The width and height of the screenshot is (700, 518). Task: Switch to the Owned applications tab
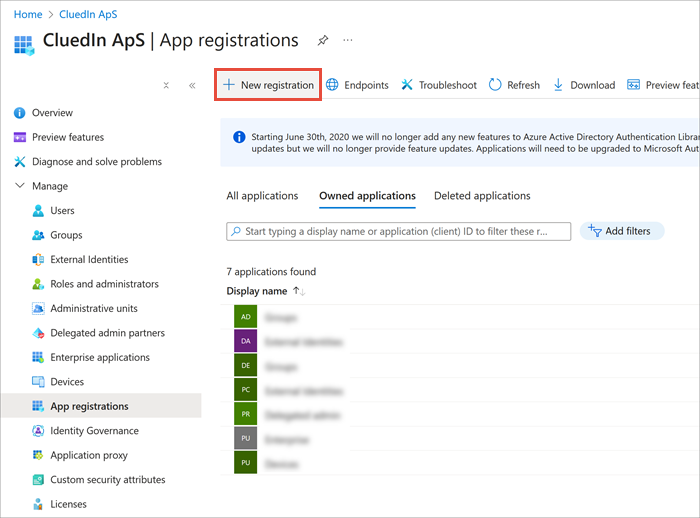pos(367,196)
